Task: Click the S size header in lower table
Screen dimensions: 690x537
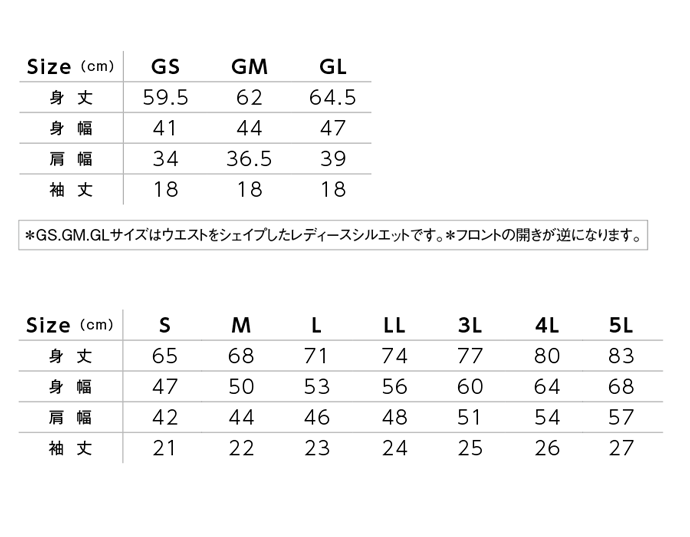Action: [165, 326]
